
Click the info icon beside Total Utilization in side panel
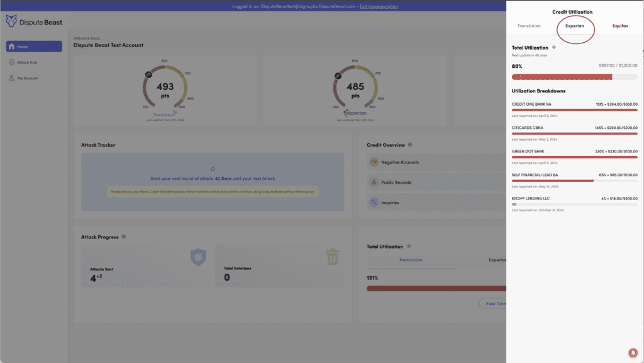[x=554, y=47]
